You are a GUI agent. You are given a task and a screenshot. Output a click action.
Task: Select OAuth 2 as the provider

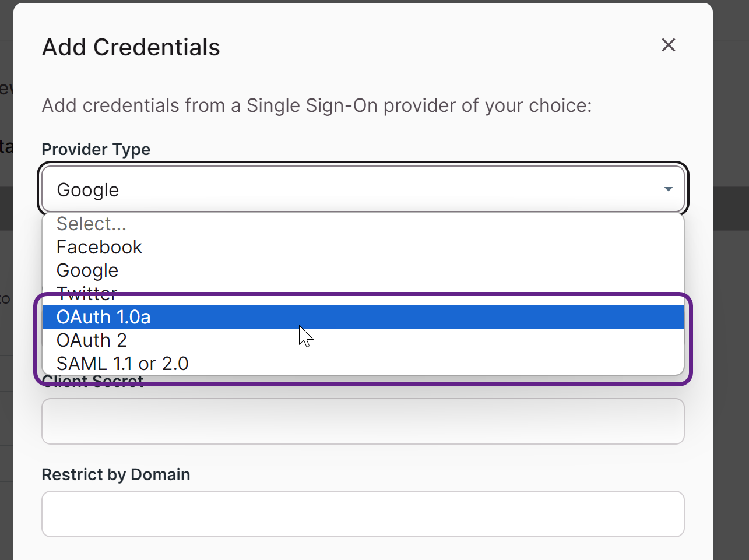coord(91,340)
